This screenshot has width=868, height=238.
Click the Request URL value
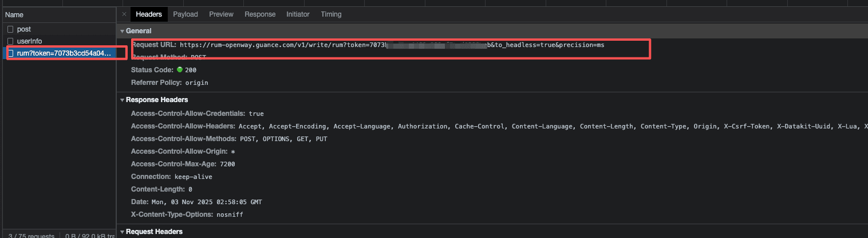click(392, 45)
